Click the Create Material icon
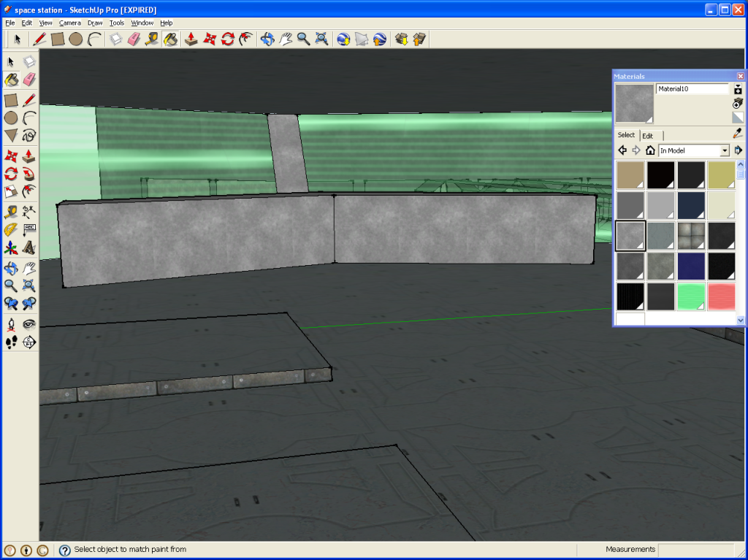This screenshot has height=560, width=748. click(738, 103)
